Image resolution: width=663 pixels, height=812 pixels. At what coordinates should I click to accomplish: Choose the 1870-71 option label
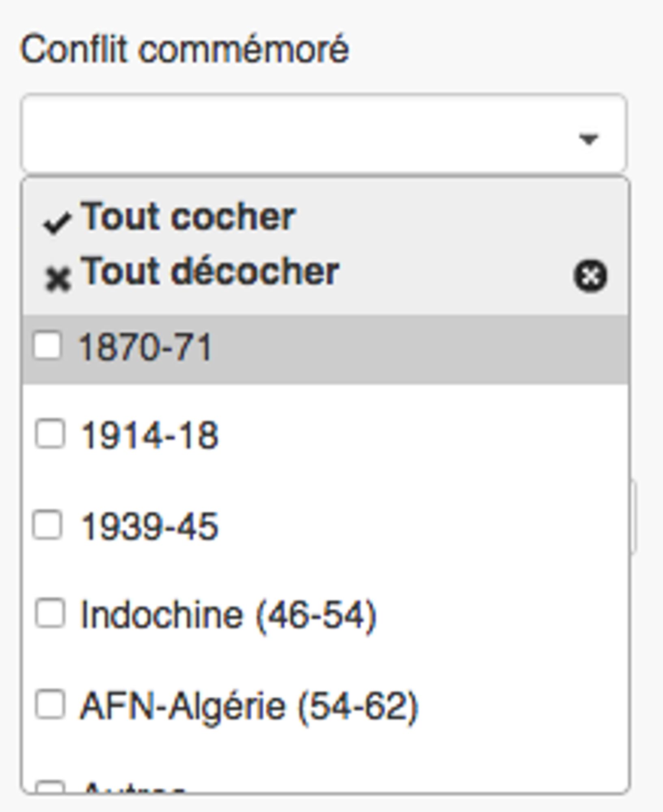click(x=145, y=348)
